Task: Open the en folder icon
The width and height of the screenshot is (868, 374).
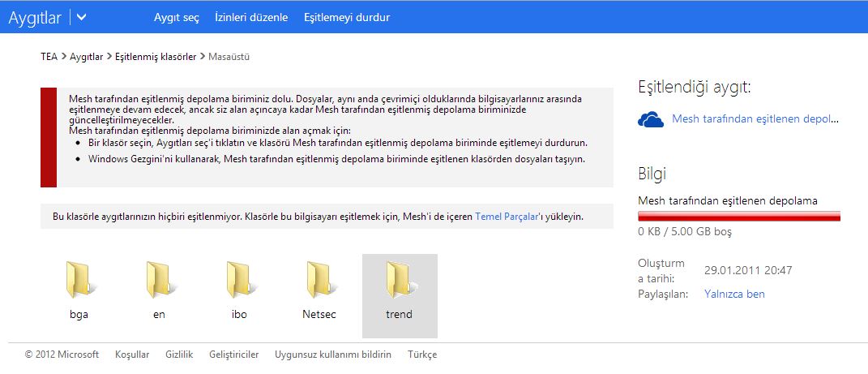Action: pyautogui.click(x=160, y=280)
